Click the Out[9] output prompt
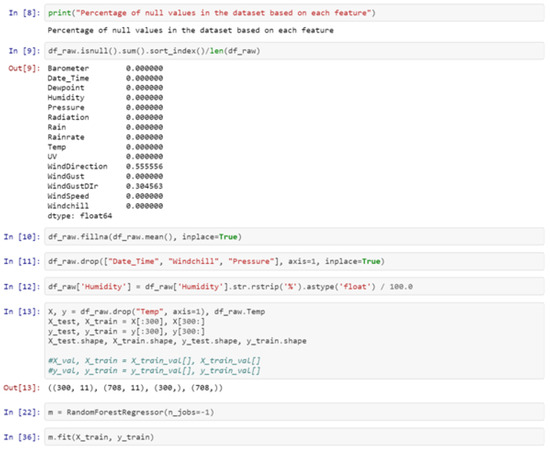 coord(24,68)
